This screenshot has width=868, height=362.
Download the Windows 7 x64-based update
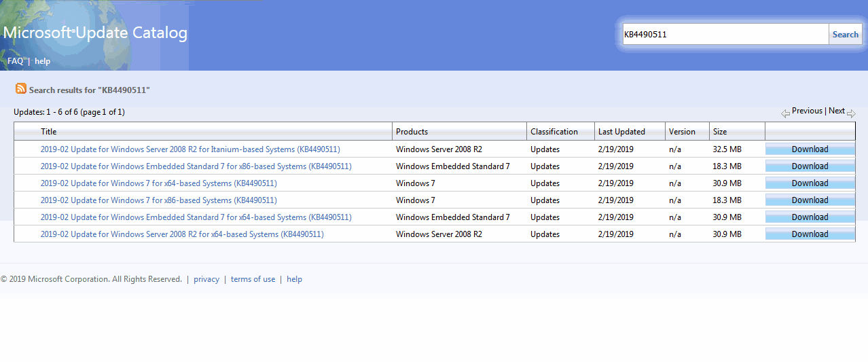coord(810,183)
